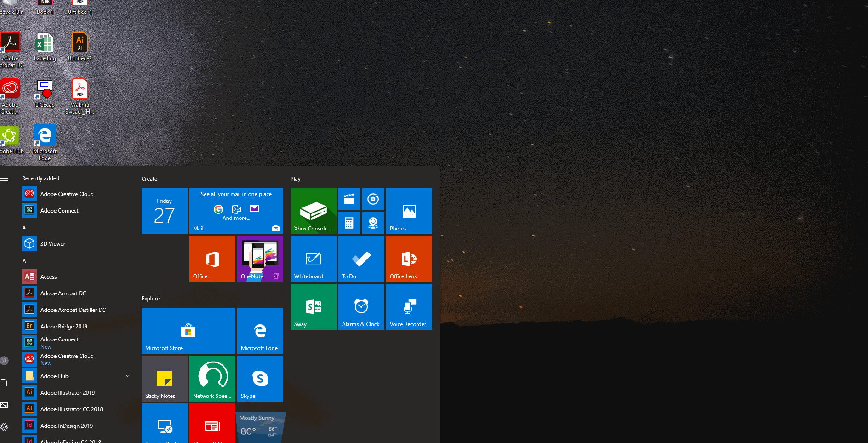Viewport: 868px width, 443px height.
Task: Open the Xbox Console Companion tile
Action: [313, 211]
